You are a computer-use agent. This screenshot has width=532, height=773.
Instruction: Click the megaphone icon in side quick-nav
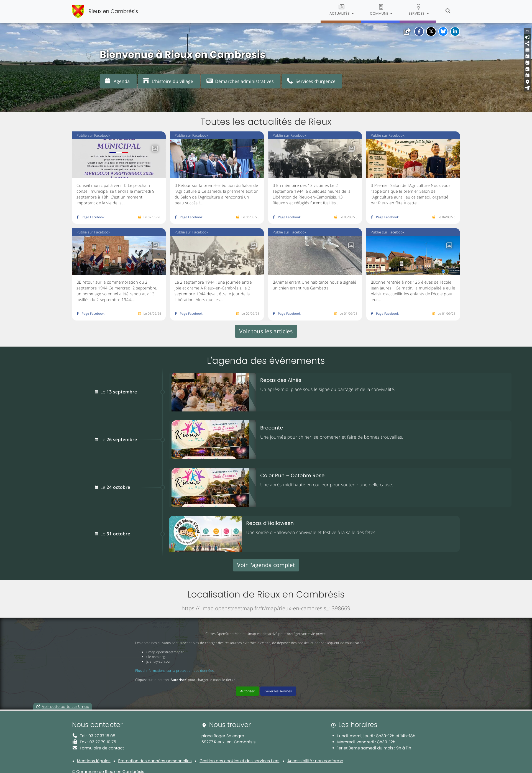coord(527,37)
